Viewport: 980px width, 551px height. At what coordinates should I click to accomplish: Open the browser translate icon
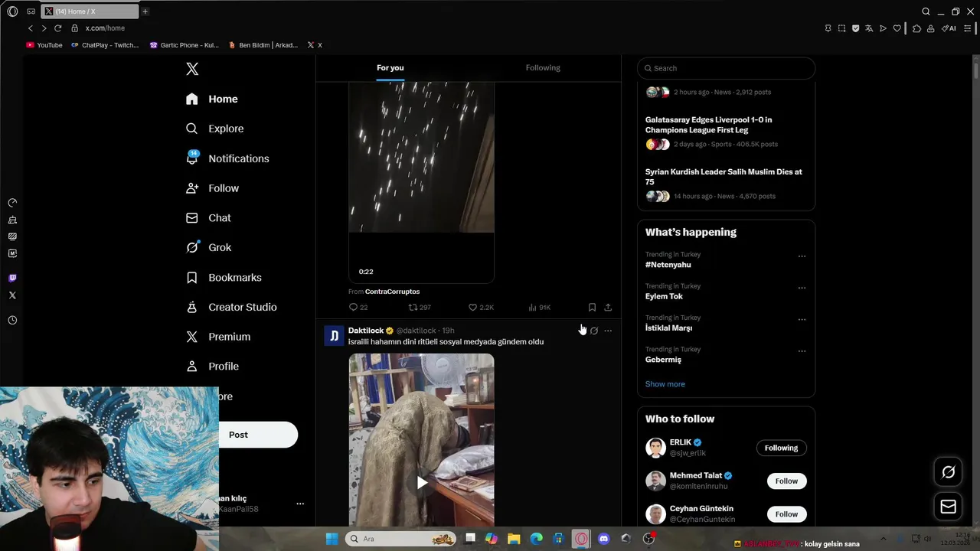[869, 28]
